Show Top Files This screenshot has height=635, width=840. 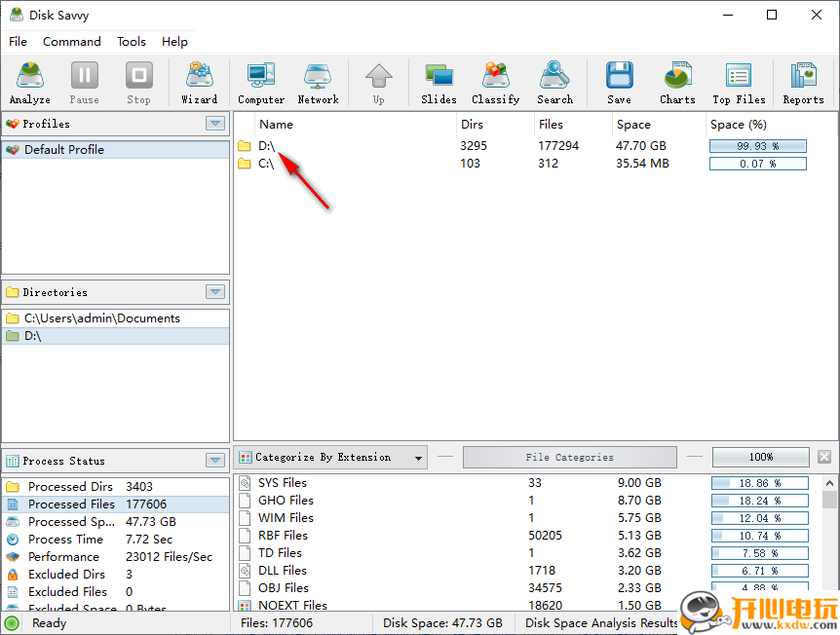739,83
